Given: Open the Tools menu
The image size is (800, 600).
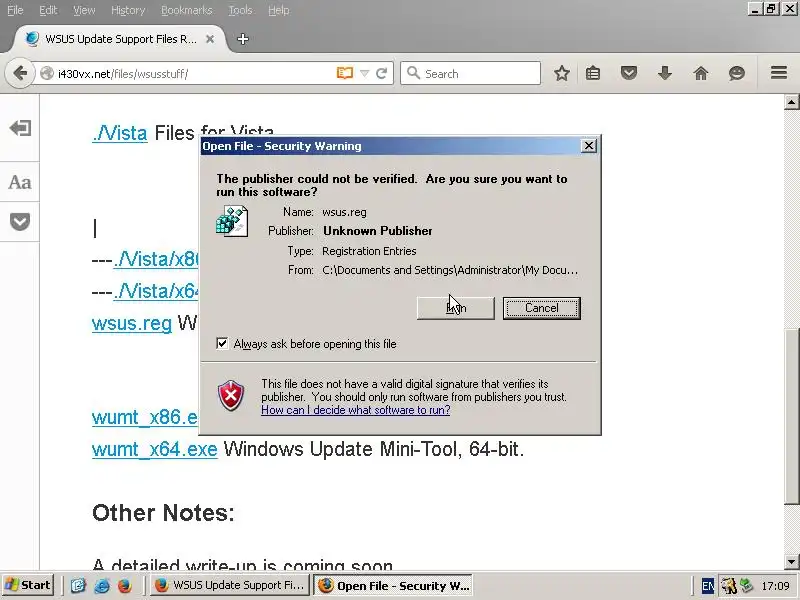Looking at the screenshot, I should [240, 10].
